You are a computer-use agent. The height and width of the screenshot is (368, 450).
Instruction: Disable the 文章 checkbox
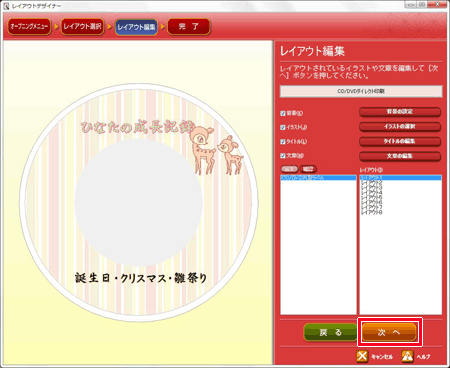(x=283, y=156)
